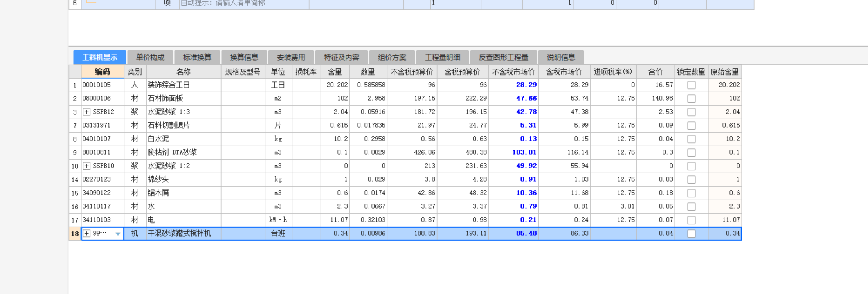Image resolution: width=868 pixels, height=294 pixels.
Task: Click the 自动提示 input cell in row 5
Action: click(x=244, y=4)
